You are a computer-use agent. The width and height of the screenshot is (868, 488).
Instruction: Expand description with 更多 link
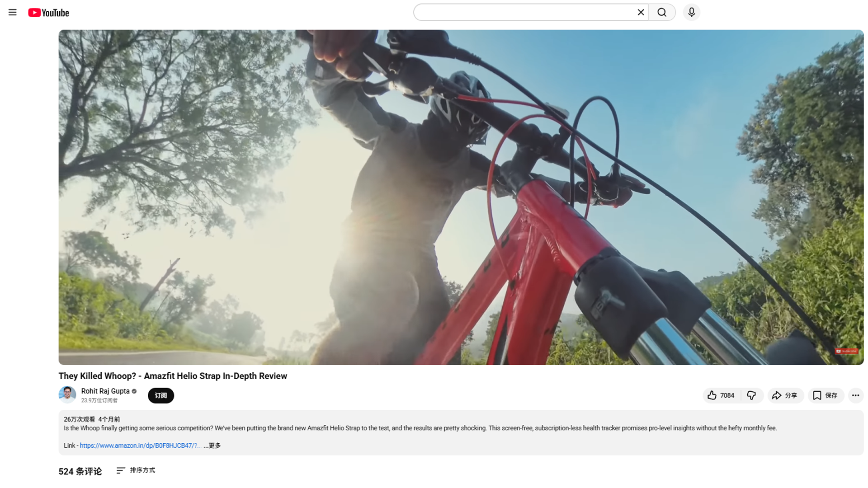coord(214,446)
